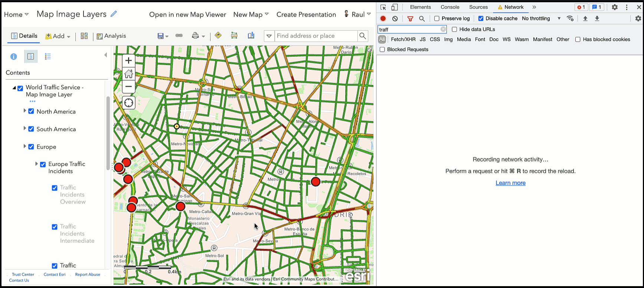
Task: Open the Basemap gallery icon
Action: click(84, 36)
